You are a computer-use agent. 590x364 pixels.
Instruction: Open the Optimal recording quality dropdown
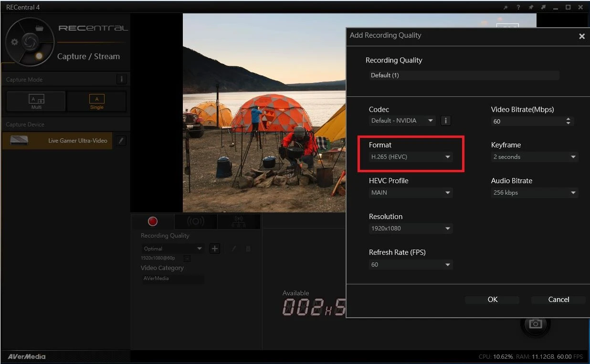pos(173,249)
